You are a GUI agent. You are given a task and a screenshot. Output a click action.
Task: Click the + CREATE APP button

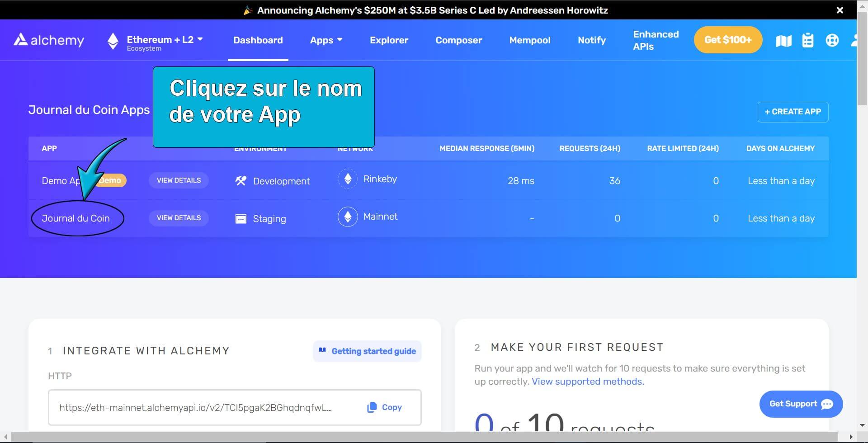(x=793, y=112)
